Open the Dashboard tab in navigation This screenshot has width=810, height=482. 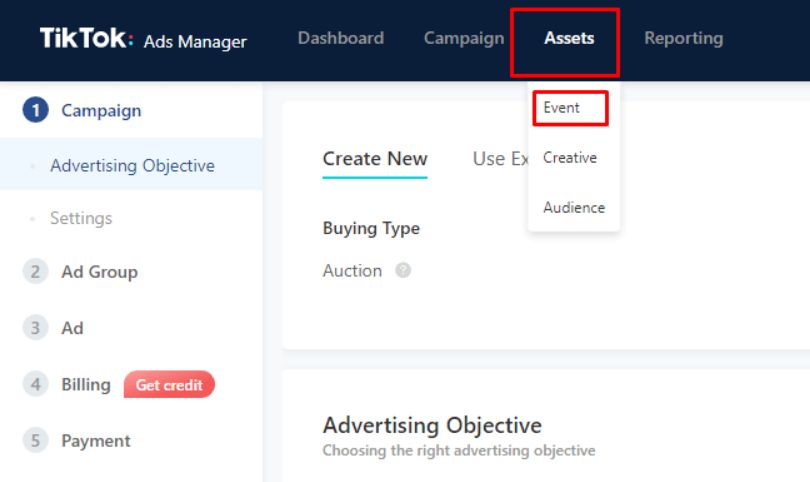[x=340, y=38]
